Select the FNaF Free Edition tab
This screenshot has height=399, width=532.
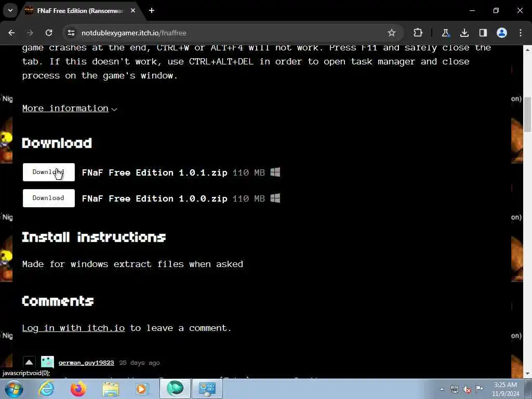79,11
